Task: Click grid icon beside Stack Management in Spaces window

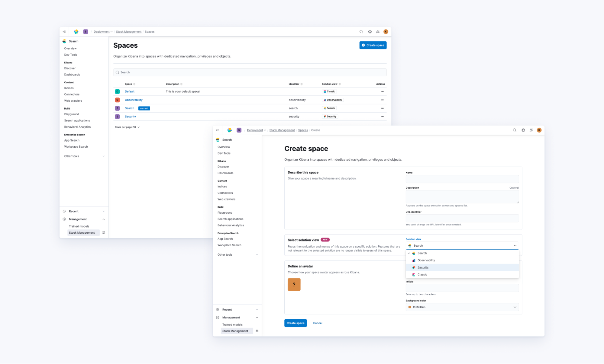Action: (104, 233)
